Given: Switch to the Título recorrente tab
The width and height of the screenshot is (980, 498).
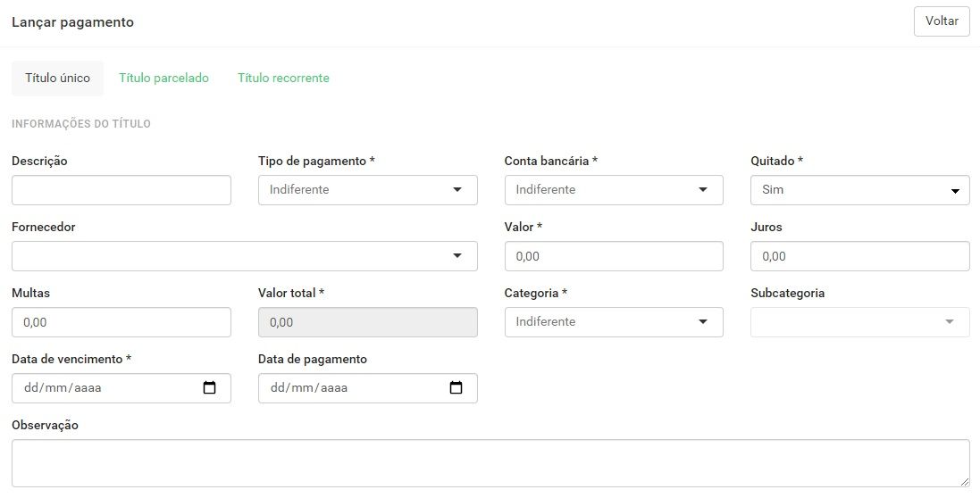Looking at the screenshot, I should pyautogui.click(x=283, y=78).
